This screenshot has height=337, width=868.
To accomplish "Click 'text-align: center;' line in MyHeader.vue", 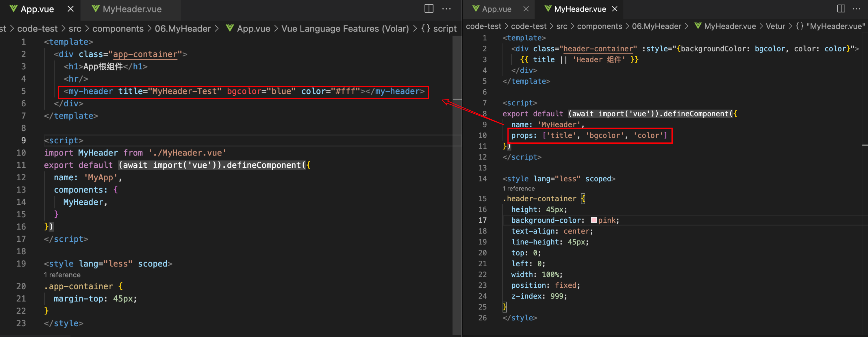I will pos(552,231).
